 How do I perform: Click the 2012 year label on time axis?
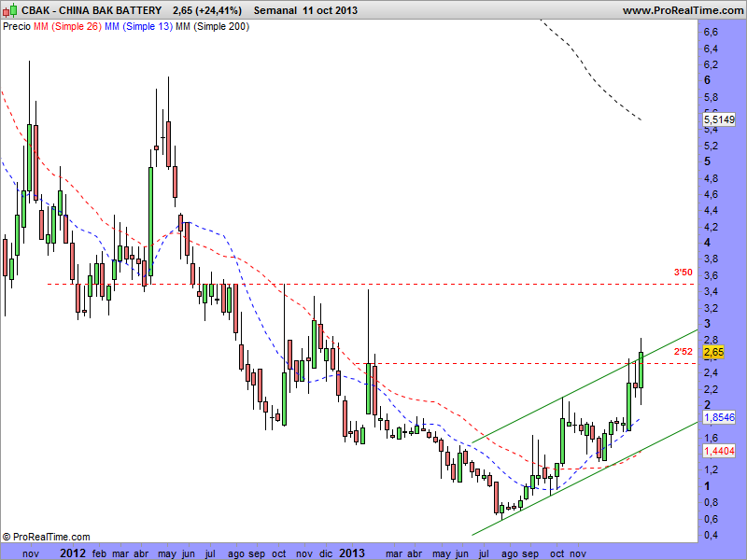pos(74,553)
